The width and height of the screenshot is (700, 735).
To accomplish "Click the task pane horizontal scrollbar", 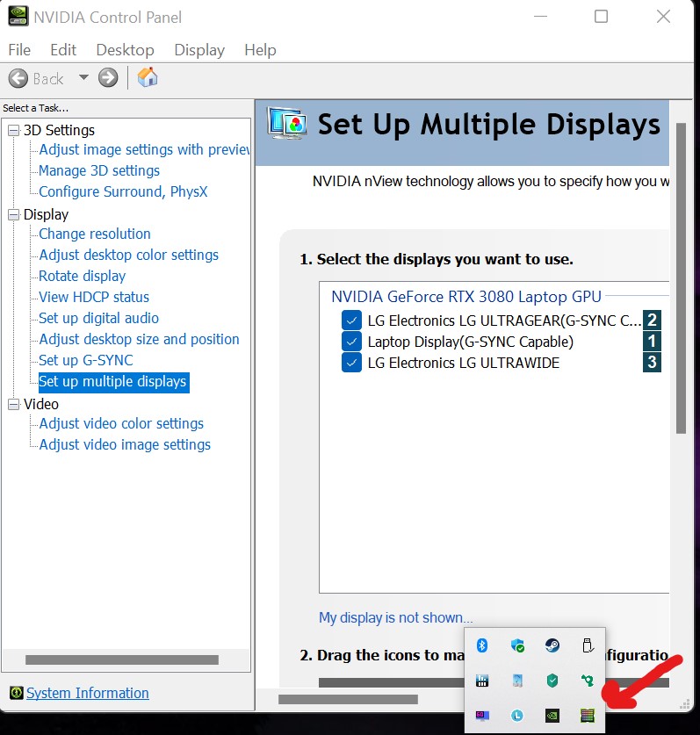I will (122, 660).
